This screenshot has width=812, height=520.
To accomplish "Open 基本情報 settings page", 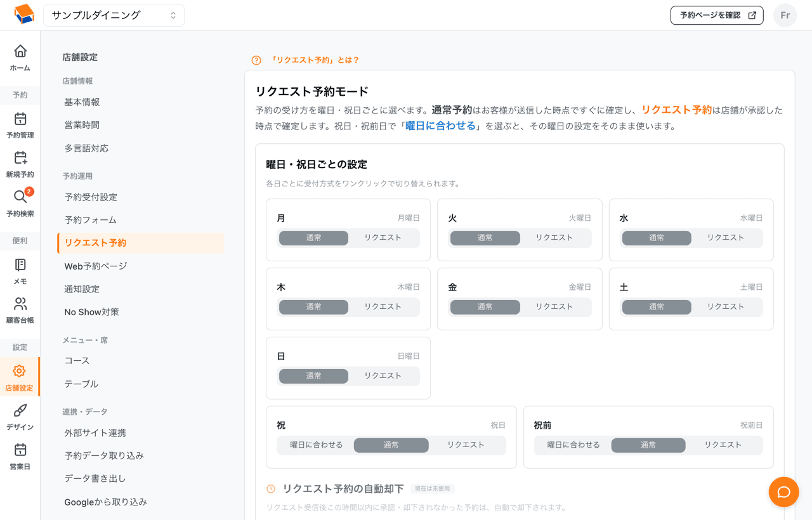I will [141, 102].
